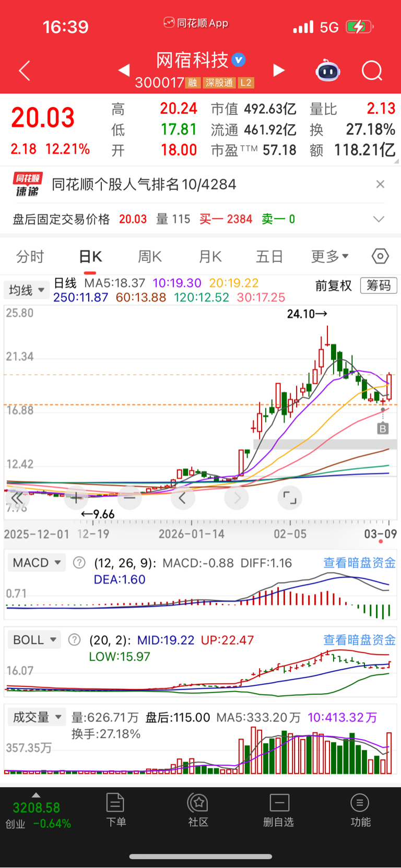Open chart settings hexagon icon

click(380, 256)
